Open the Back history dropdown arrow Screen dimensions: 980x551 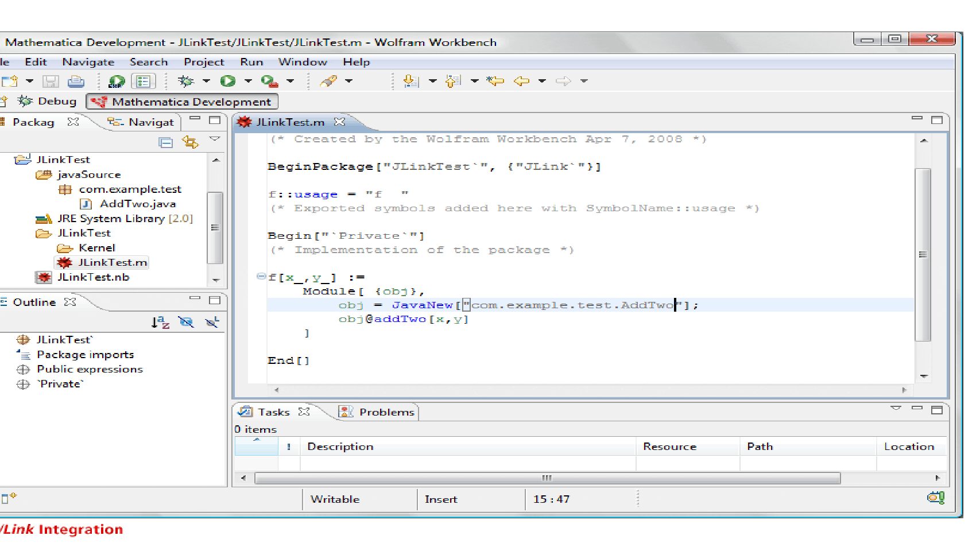pyautogui.click(x=541, y=82)
